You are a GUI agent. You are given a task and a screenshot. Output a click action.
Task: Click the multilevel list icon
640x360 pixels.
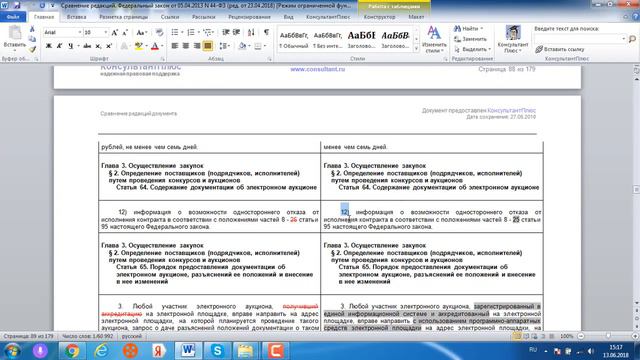pyautogui.click(x=208, y=32)
